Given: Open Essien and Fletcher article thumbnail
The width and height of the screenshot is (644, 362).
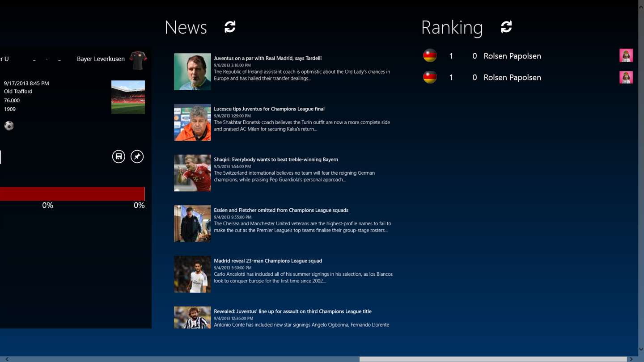Looking at the screenshot, I should [192, 223].
